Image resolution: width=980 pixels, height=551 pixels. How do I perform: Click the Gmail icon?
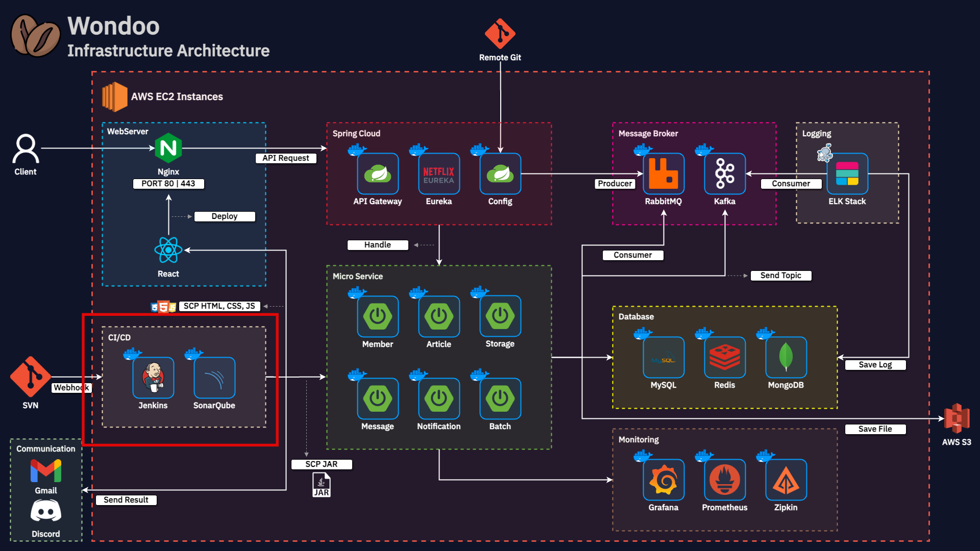pos(46,470)
